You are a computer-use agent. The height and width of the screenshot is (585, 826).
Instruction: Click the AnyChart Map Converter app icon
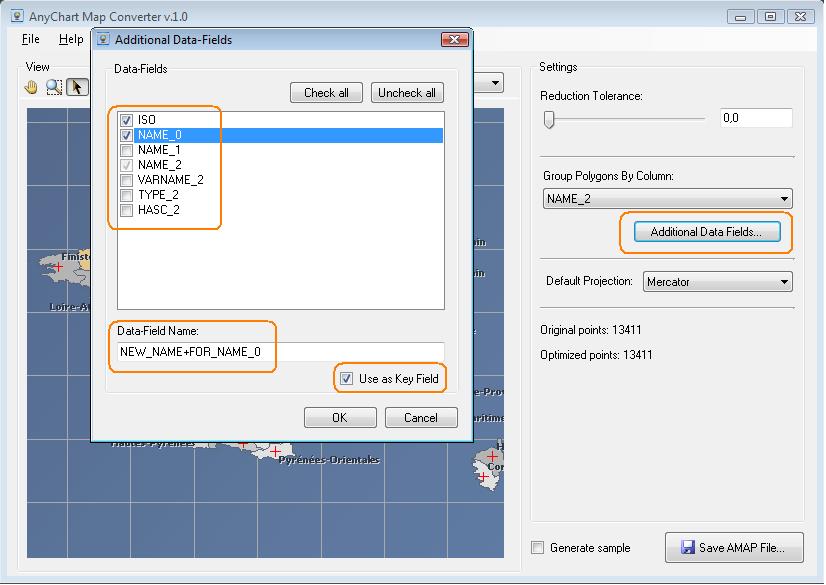click(x=17, y=17)
